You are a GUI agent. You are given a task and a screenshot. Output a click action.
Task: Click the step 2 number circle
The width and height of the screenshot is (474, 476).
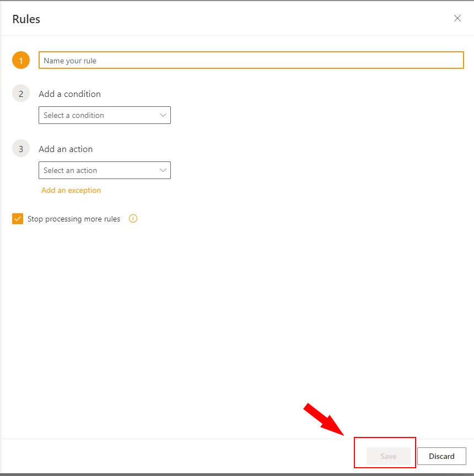click(21, 94)
